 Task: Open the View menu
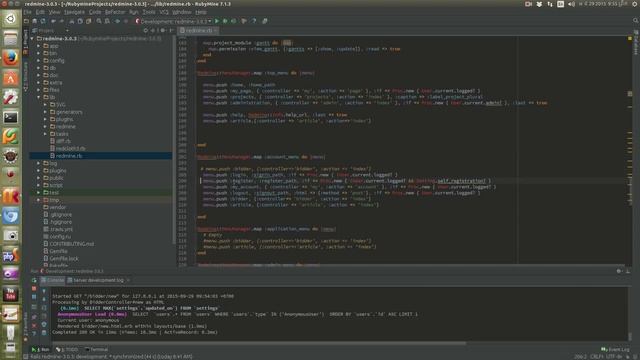click(x=54, y=12)
